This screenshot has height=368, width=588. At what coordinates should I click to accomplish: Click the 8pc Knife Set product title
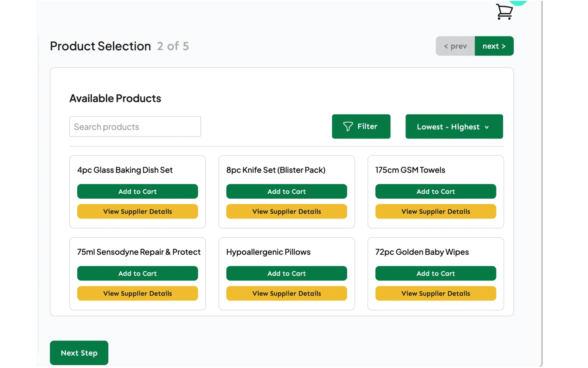(x=276, y=170)
